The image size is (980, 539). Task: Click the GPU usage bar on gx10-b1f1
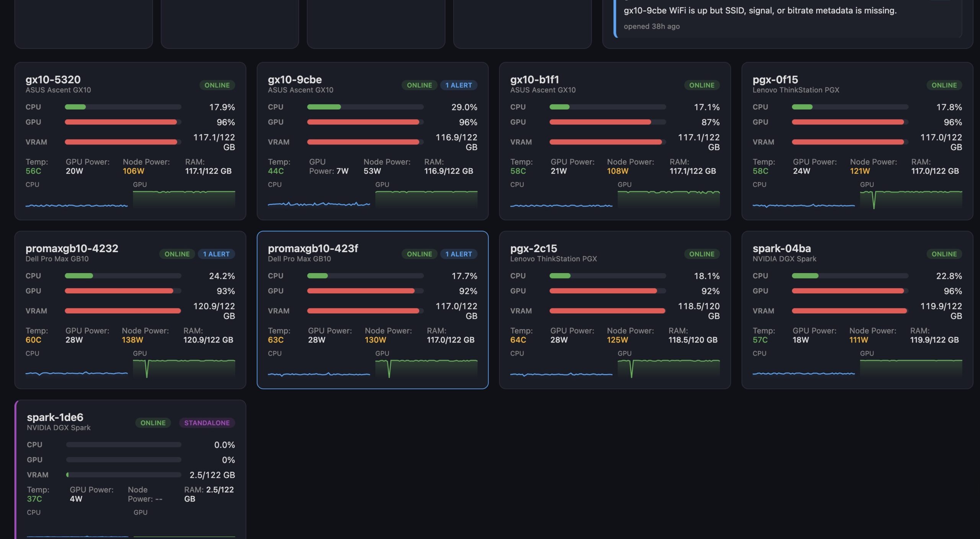(x=607, y=122)
